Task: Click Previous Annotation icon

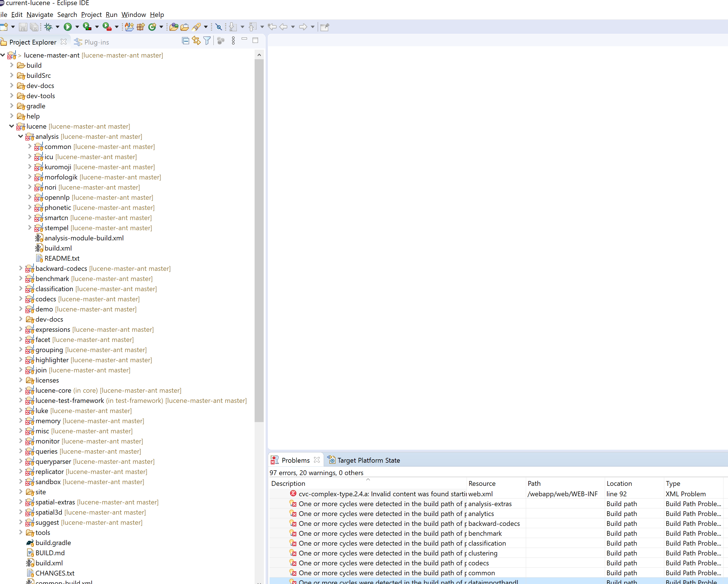Action: (x=253, y=27)
